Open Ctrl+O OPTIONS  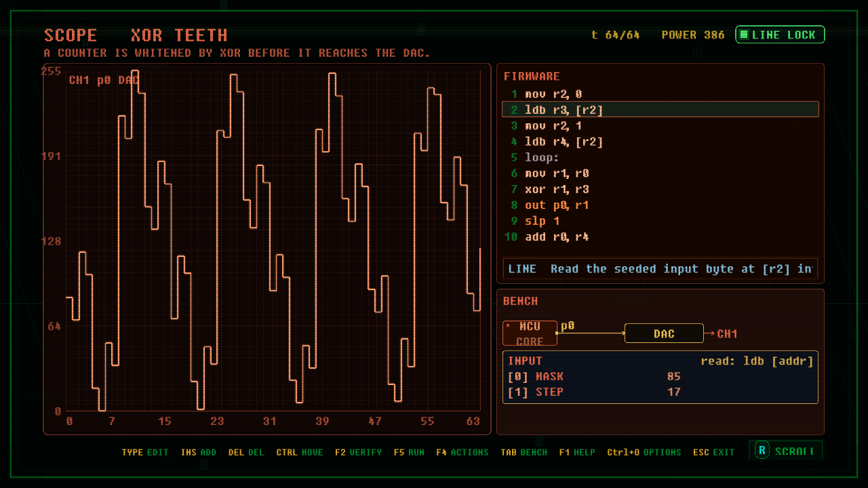tap(644, 452)
